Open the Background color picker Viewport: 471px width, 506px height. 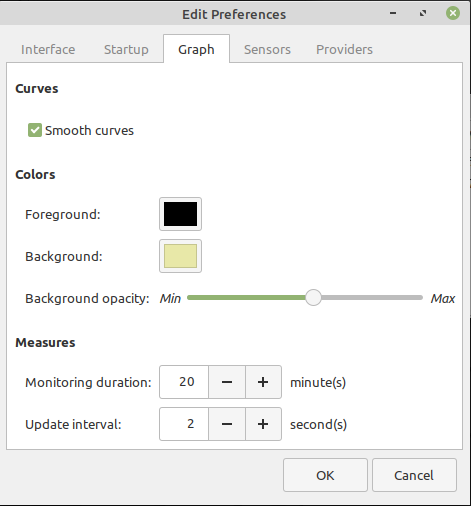180,256
